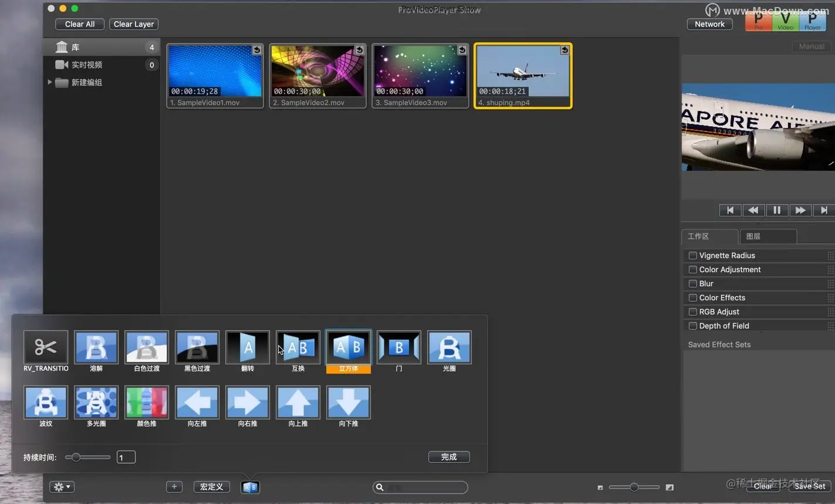Enable the Color Adjustment effect checkbox
Viewport: 835px width, 504px height.
click(x=693, y=269)
